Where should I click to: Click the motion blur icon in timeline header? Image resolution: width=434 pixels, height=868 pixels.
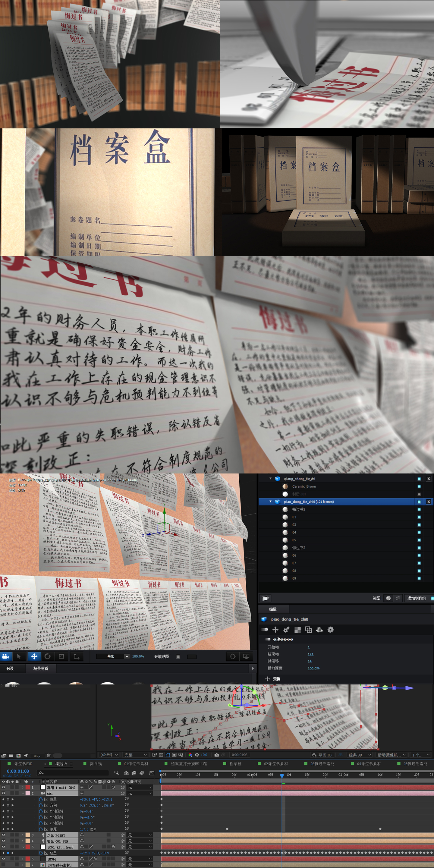click(142, 773)
